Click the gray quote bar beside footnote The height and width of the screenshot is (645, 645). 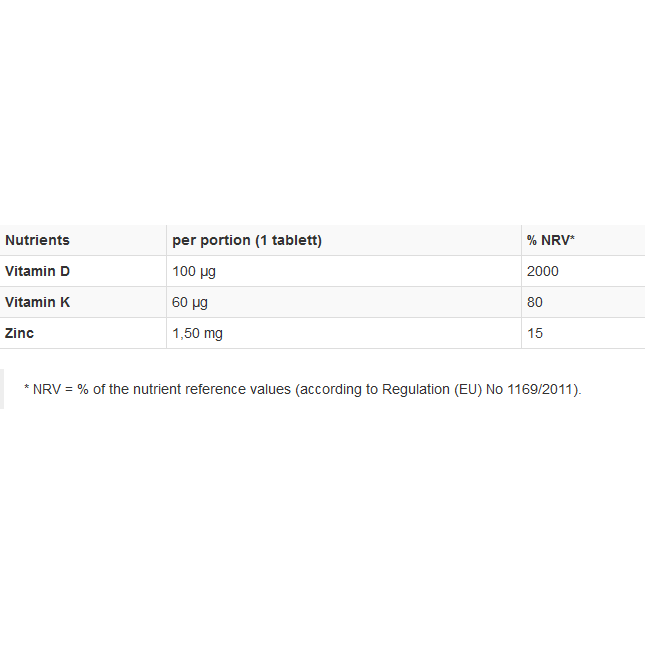click(x=2, y=389)
